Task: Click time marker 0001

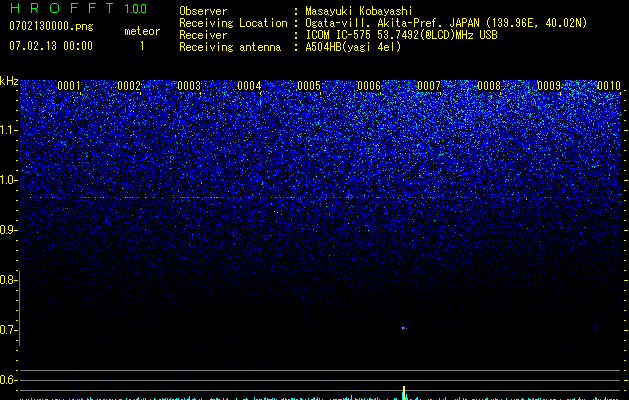Action: click(69, 86)
